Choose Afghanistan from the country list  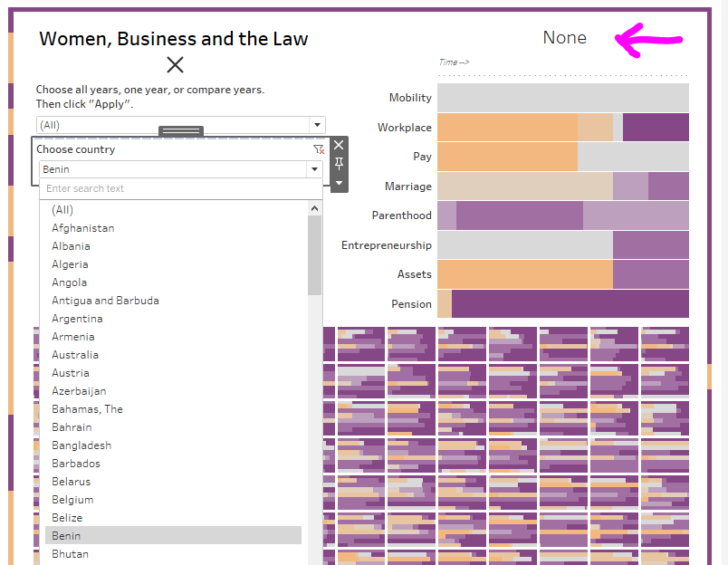coord(82,228)
